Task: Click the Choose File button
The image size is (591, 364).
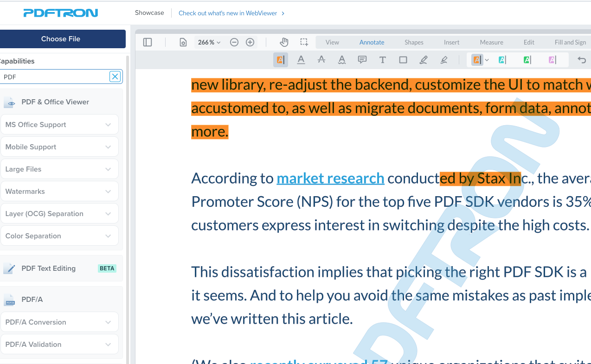Action: coord(61,39)
